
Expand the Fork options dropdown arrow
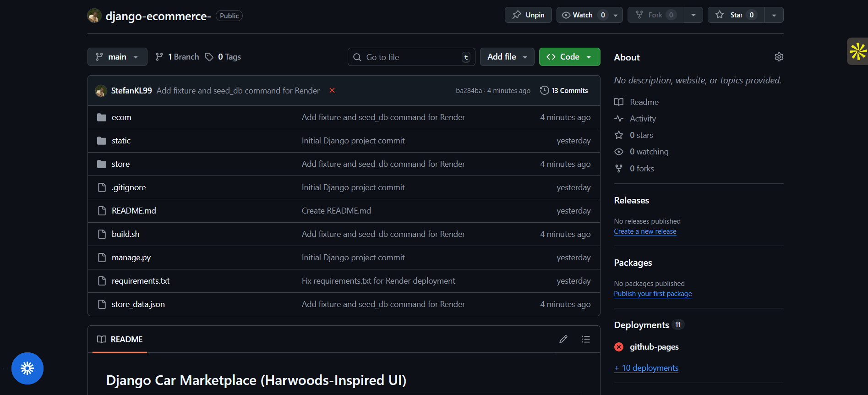[x=693, y=15]
